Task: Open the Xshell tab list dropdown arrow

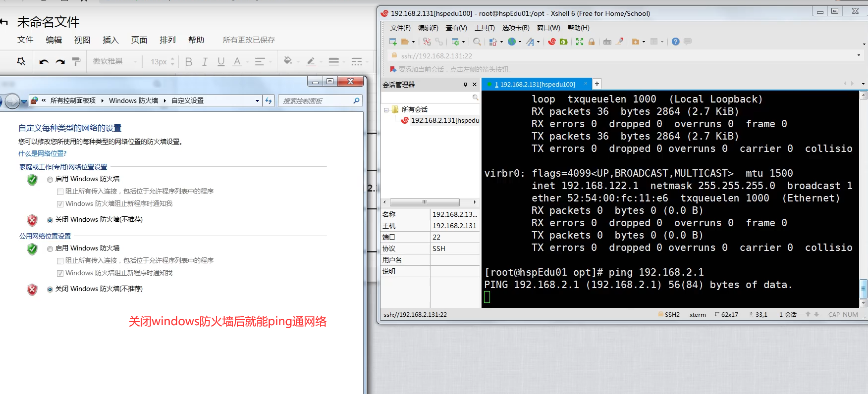Action: pos(863,84)
